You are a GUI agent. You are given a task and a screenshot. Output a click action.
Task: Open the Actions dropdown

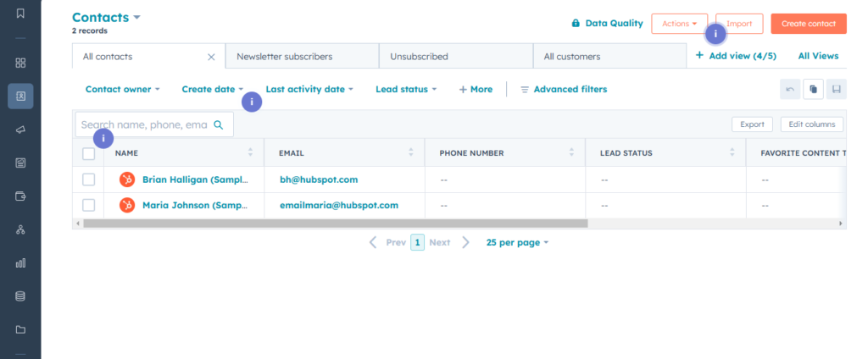click(x=679, y=24)
